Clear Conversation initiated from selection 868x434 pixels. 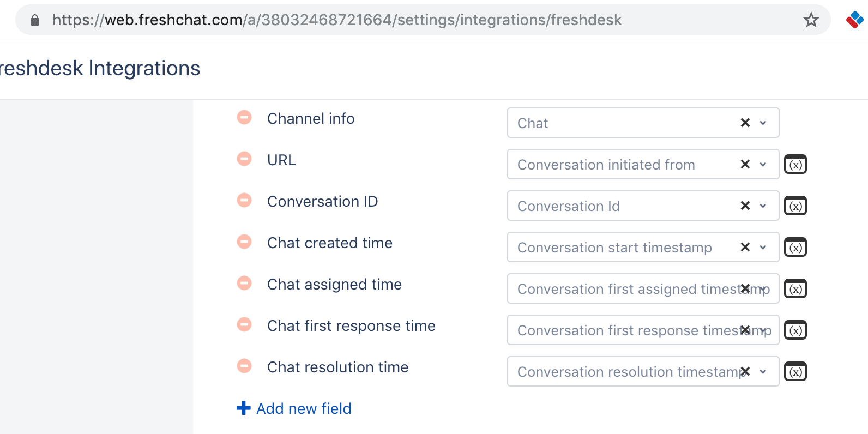tap(745, 164)
